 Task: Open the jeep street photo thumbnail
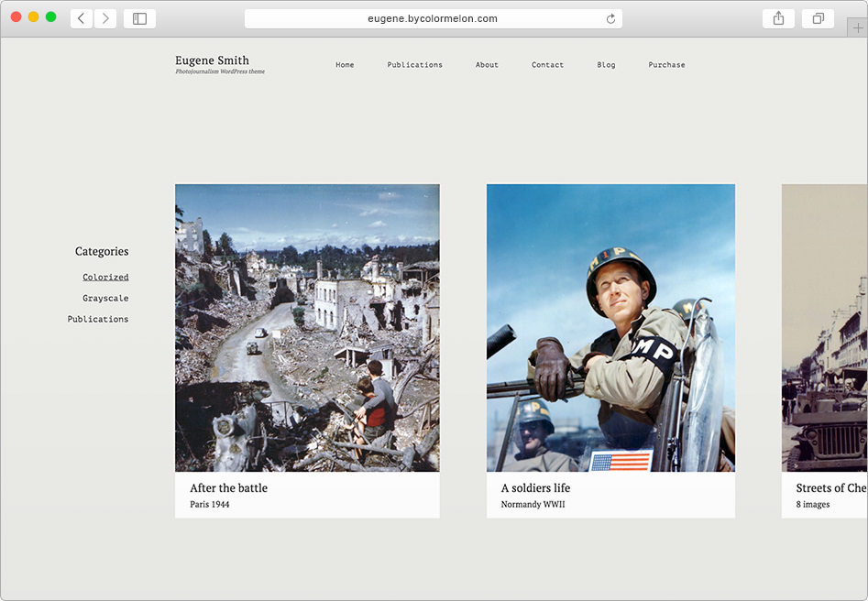coord(824,328)
